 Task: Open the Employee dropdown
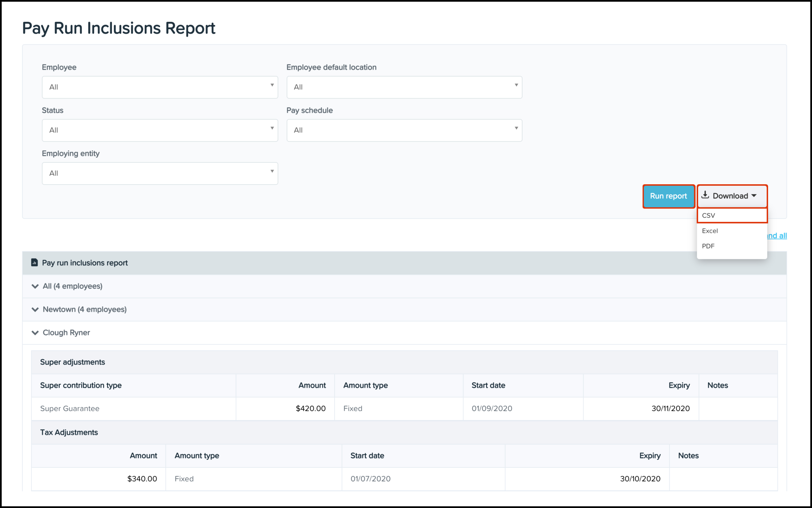(x=160, y=87)
